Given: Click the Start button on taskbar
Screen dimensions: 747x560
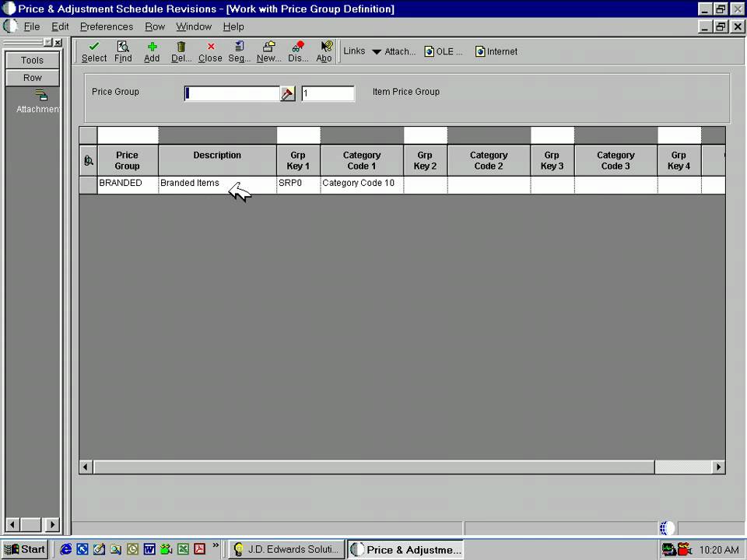Looking at the screenshot, I should pyautogui.click(x=25, y=550).
